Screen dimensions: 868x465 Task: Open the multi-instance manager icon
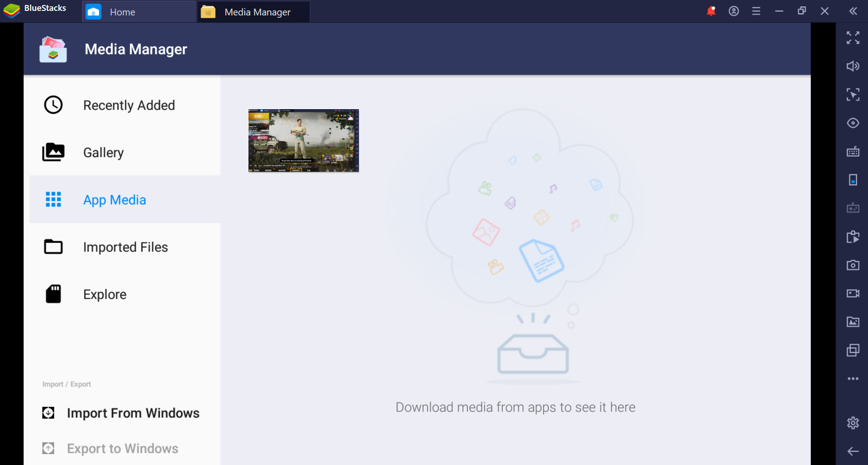853,350
